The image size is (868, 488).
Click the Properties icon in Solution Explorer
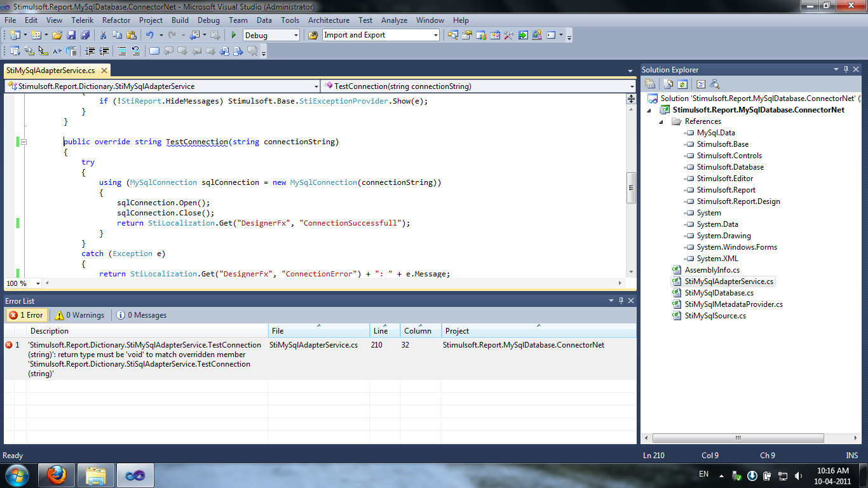pos(650,84)
